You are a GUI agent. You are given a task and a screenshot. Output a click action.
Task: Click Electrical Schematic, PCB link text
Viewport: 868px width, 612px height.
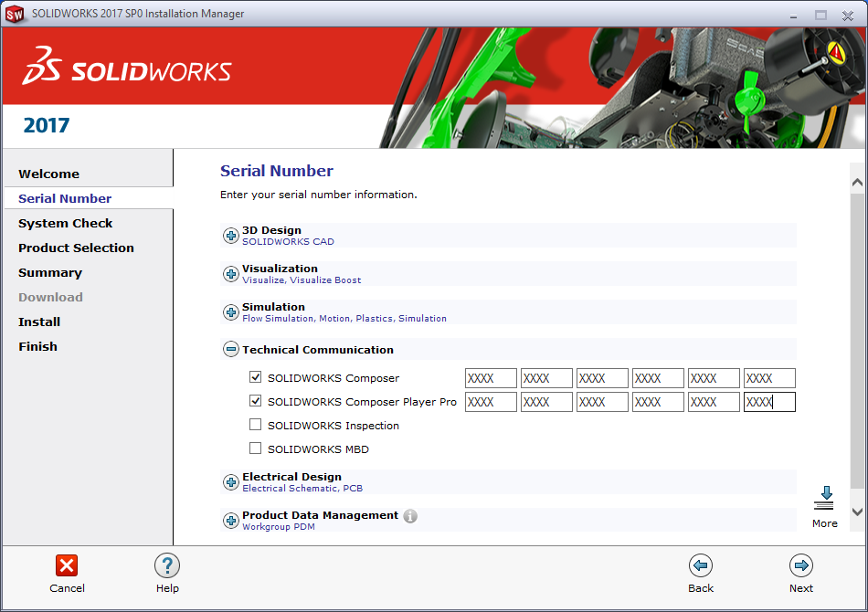pyautogui.click(x=302, y=488)
